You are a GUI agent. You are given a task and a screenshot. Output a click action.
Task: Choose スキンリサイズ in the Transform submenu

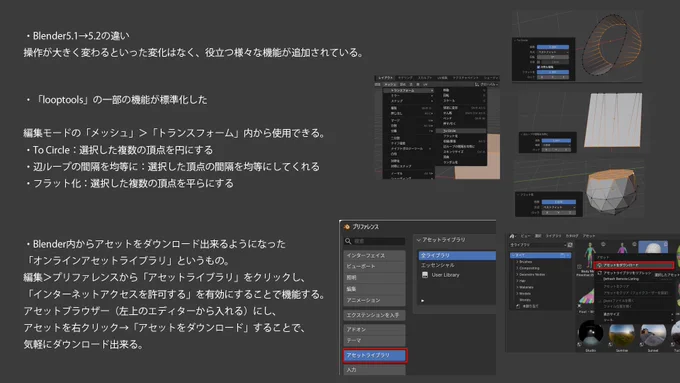461,152
